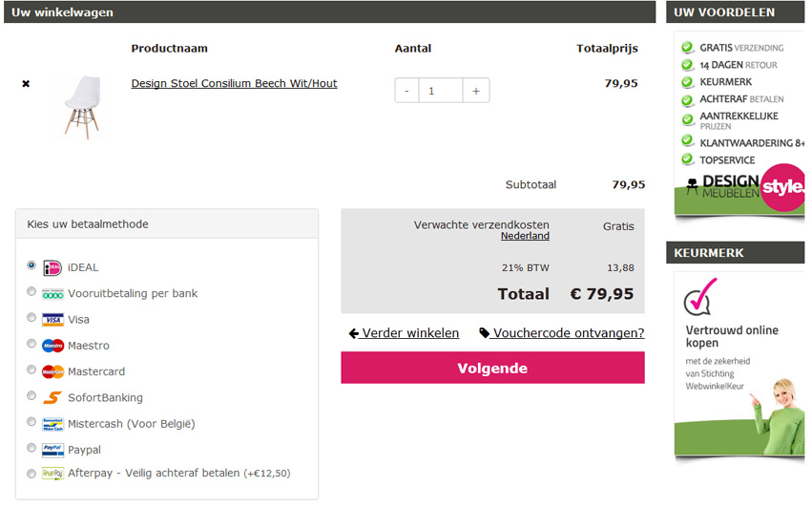The image size is (812, 508).
Task: Increase quantity with the plus button
Action: (x=476, y=91)
